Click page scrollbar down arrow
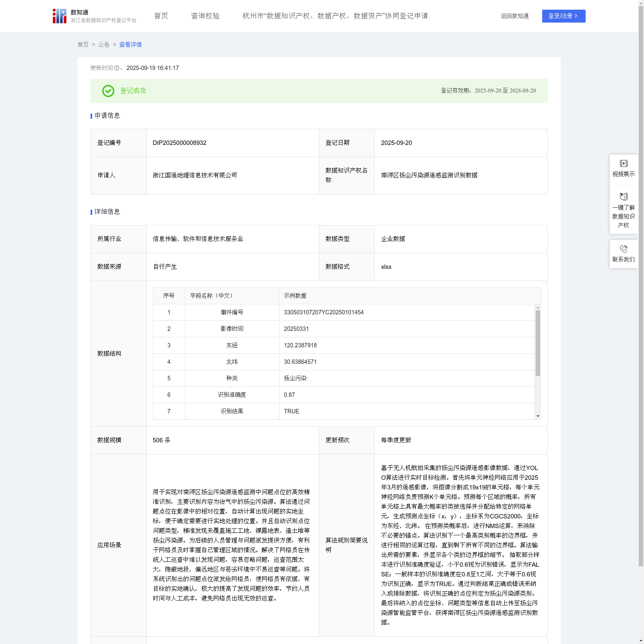The width and height of the screenshot is (644, 644). click(641, 641)
